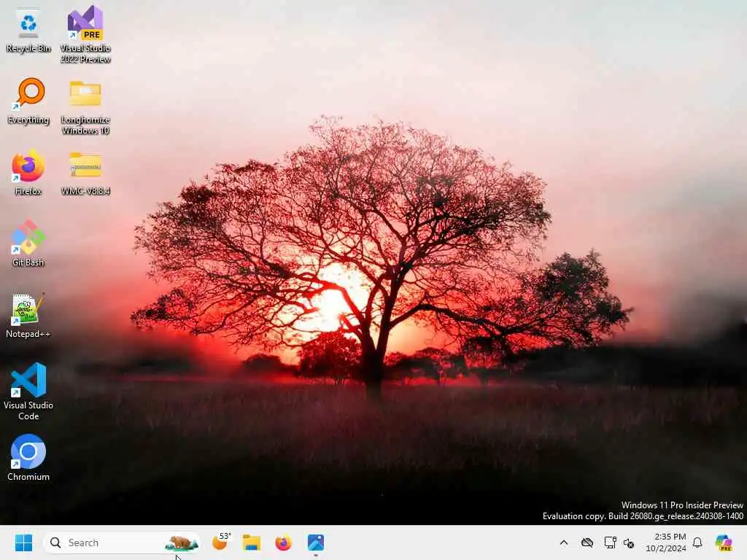Open the notification bell
This screenshot has width=747, height=560.
tap(697, 542)
